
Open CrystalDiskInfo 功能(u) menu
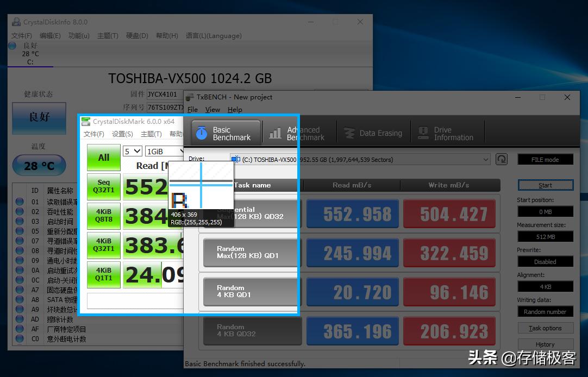(x=79, y=36)
